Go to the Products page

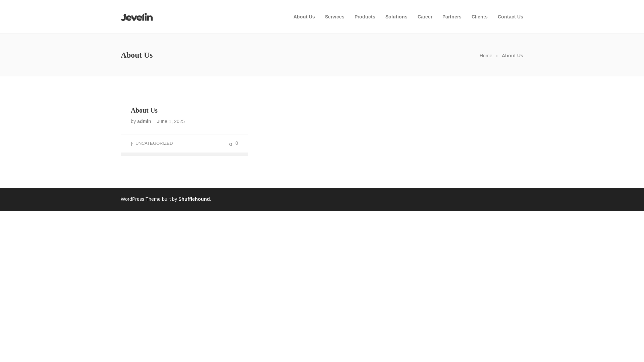coord(365,17)
